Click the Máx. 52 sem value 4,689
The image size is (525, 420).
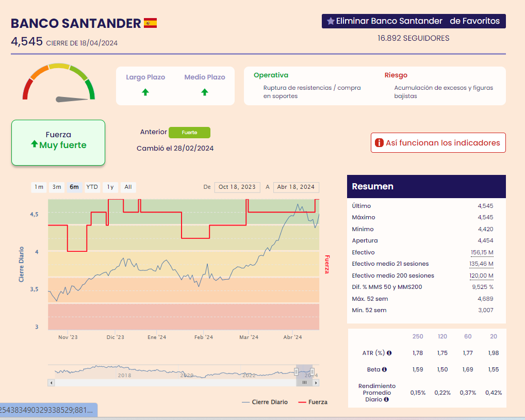click(485, 299)
